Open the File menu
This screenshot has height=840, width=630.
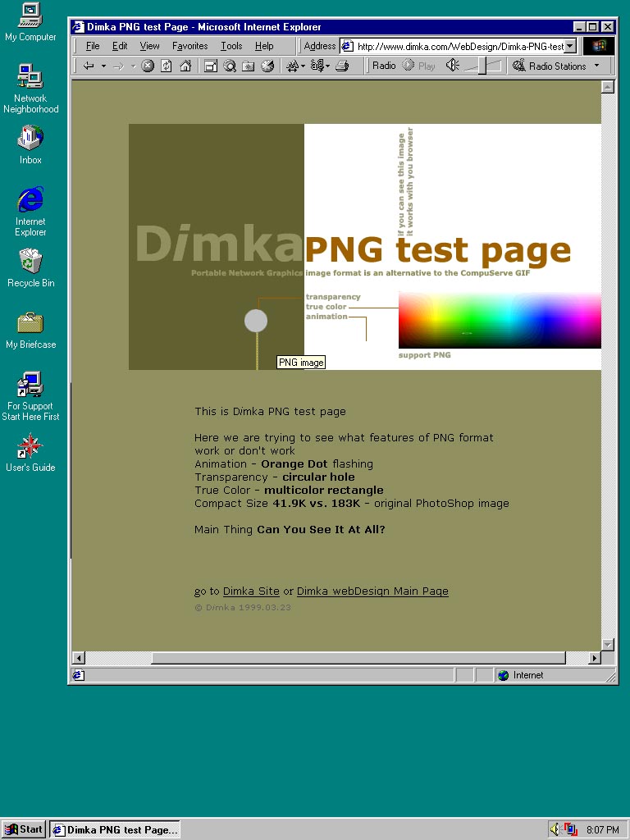click(x=93, y=46)
